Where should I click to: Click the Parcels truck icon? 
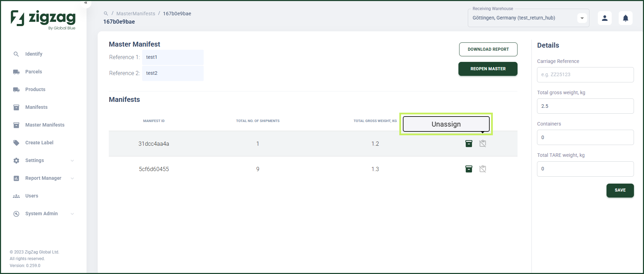[16, 72]
